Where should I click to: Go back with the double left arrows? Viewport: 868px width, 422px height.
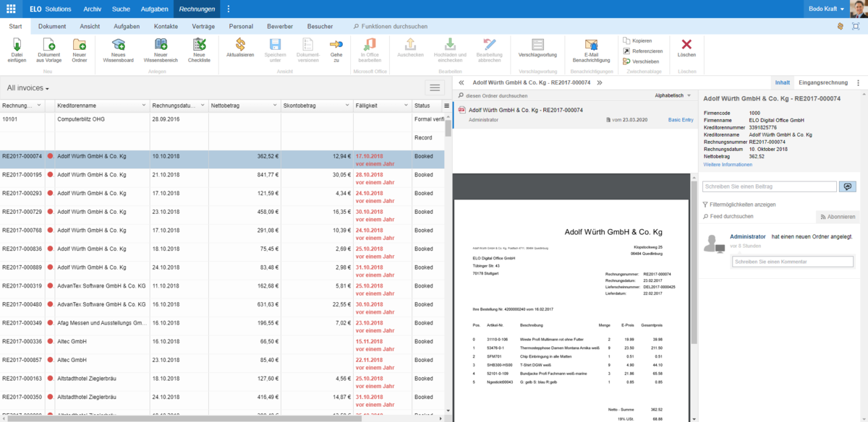pyautogui.click(x=461, y=83)
